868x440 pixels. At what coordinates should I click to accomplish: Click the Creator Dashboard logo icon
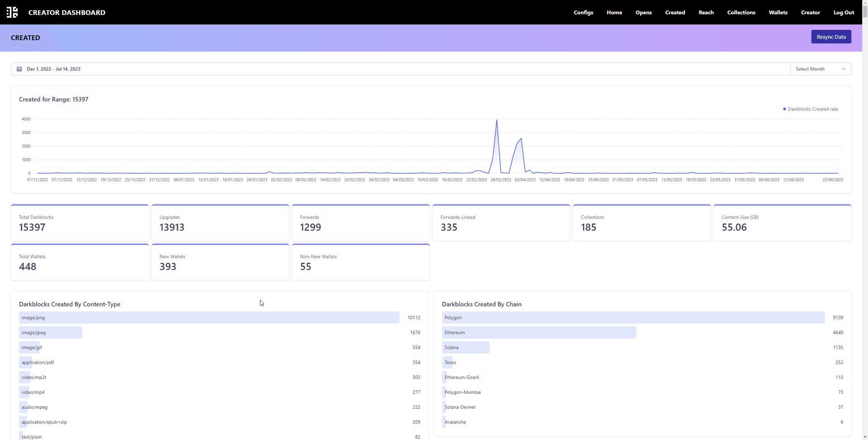12,12
